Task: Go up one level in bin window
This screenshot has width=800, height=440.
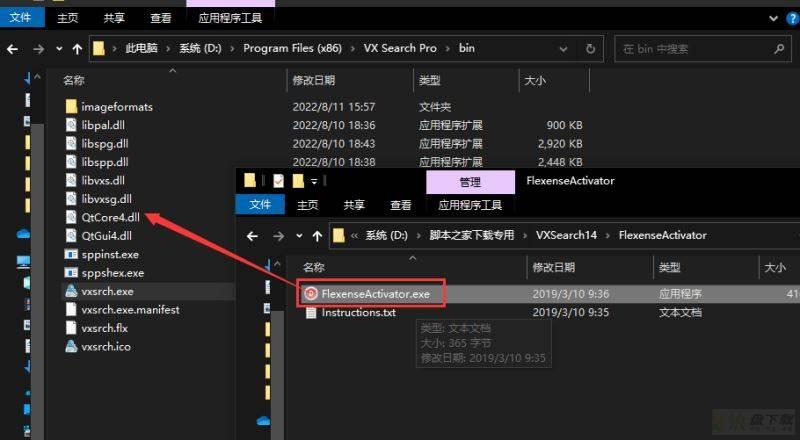Action: coord(77,49)
